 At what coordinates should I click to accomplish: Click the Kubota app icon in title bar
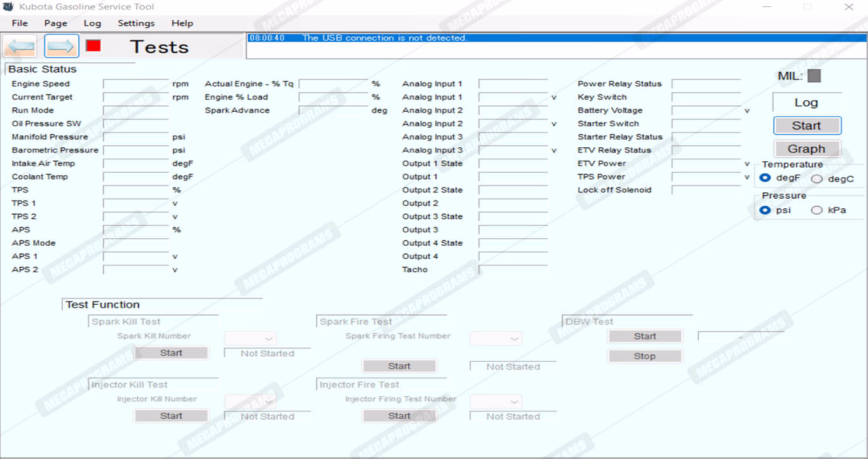pyautogui.click(x=8, y=7)
